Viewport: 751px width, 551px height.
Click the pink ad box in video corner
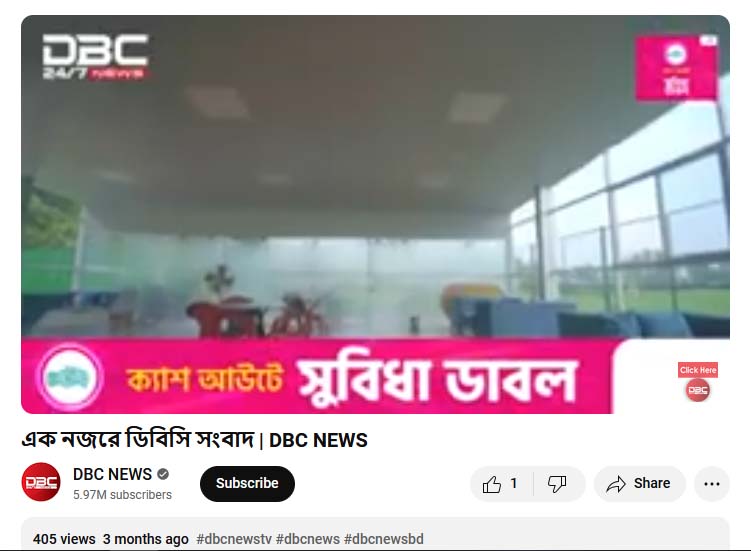676,68
